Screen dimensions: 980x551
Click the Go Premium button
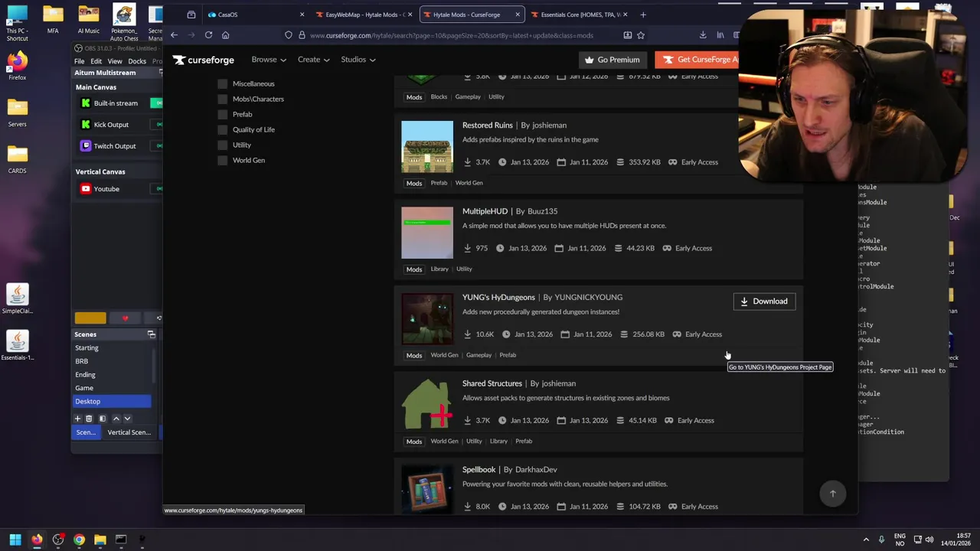coord(612,60)
